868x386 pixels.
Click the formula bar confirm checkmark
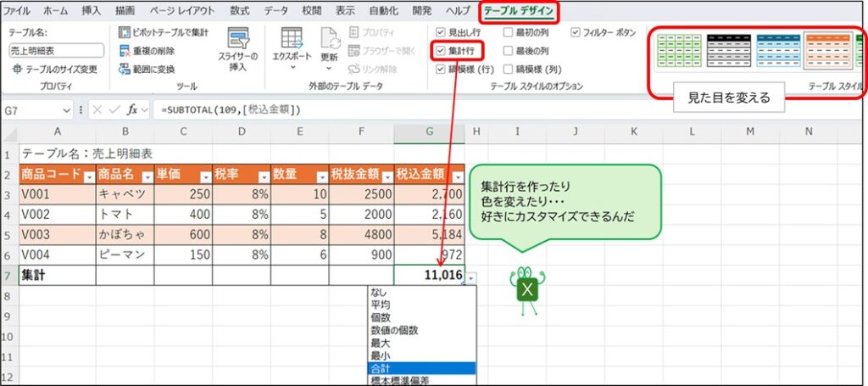click(x=114, y=109)
